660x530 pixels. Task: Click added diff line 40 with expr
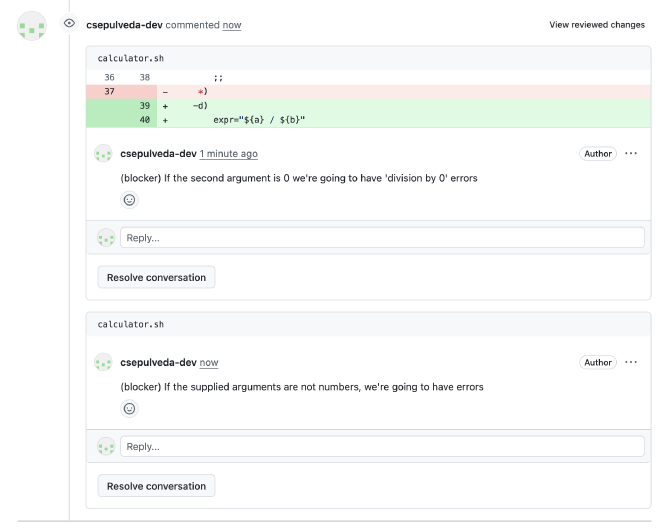(260, 119)
